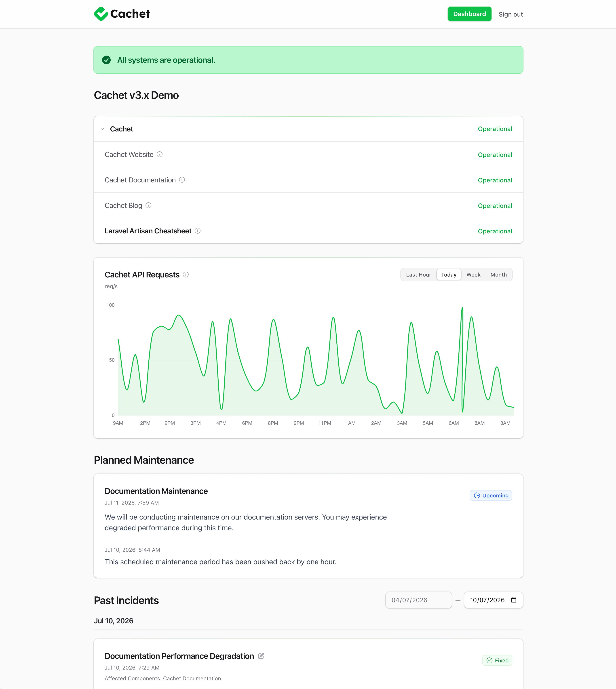This screenshot has height=689, width=616.
Task: Click the Documentation Maintenance title
Action: [156, 491]
